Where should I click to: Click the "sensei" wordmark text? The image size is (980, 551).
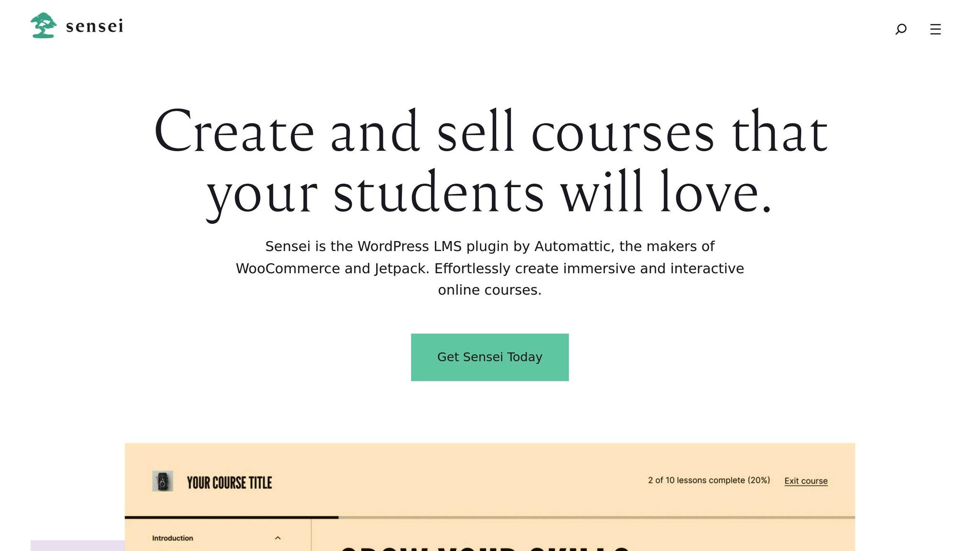point(95,26)
